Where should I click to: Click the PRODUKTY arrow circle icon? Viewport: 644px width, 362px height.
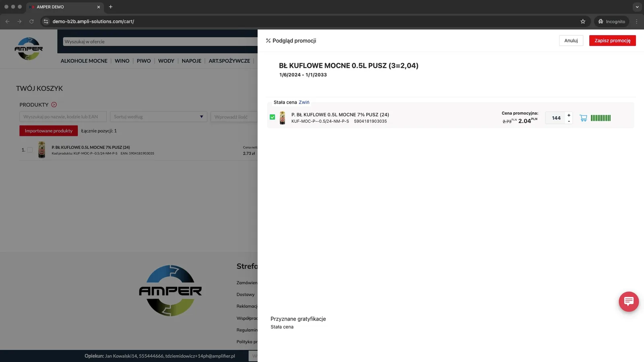[54, 105]
